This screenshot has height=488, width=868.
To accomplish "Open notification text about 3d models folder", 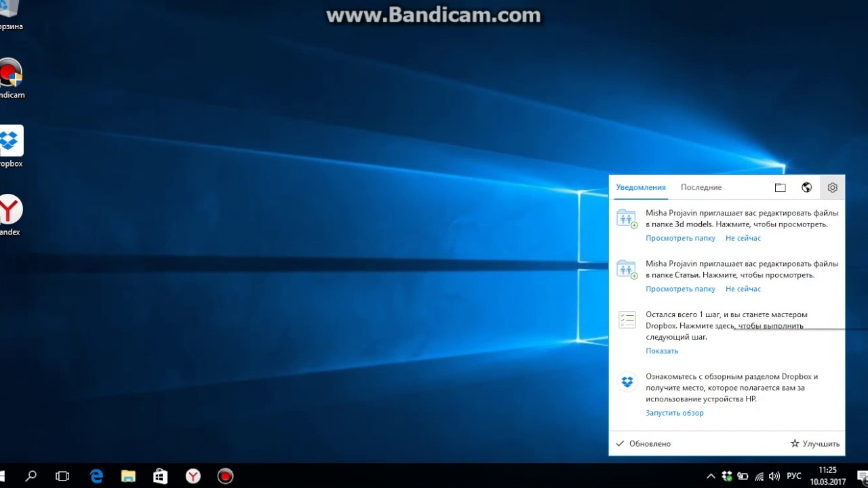I will 742,218.
